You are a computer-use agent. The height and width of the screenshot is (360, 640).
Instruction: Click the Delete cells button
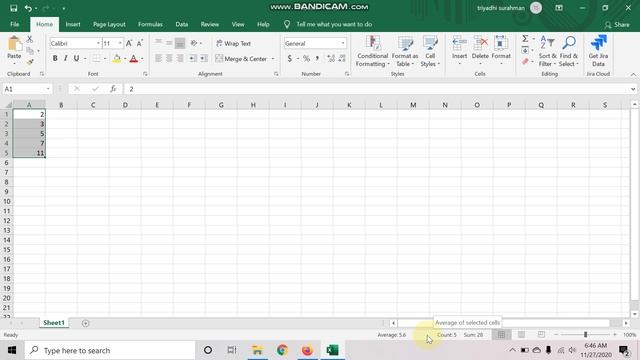[480, 50]
